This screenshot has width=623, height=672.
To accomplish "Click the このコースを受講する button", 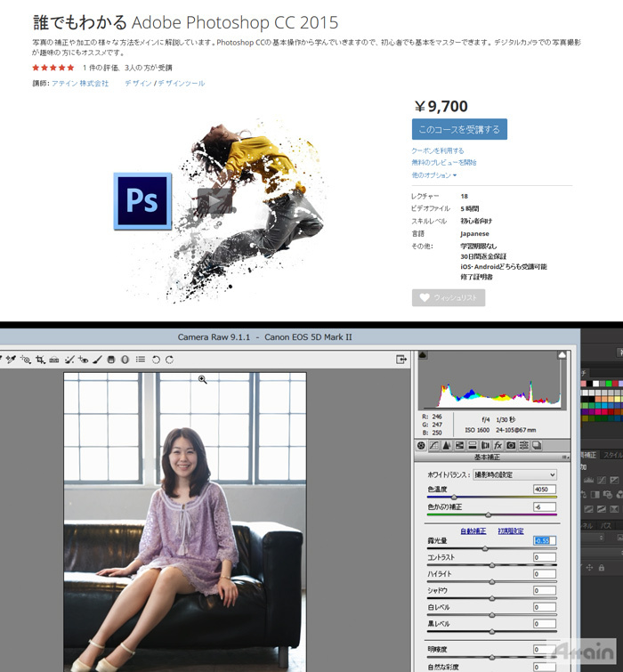I will pyautogui.click(x=459, y=130).
